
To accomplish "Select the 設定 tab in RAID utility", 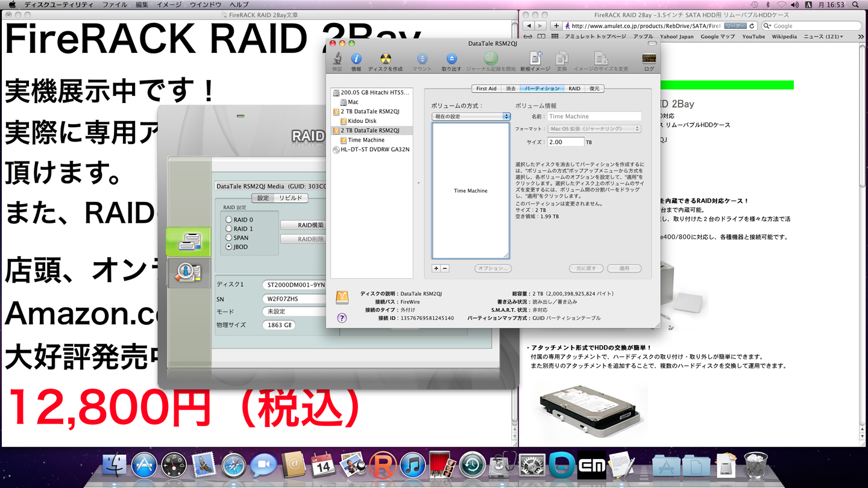I will [x=263, y=198].
